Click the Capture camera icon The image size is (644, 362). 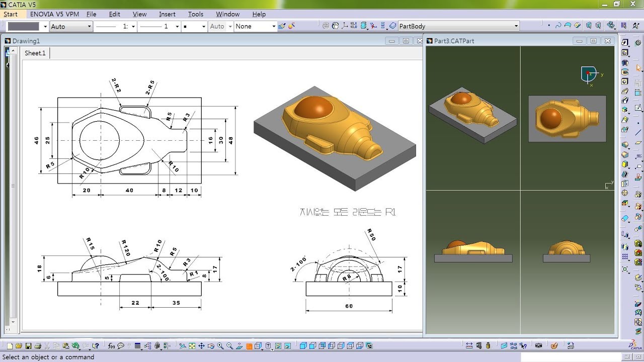[x=538, y=346]
